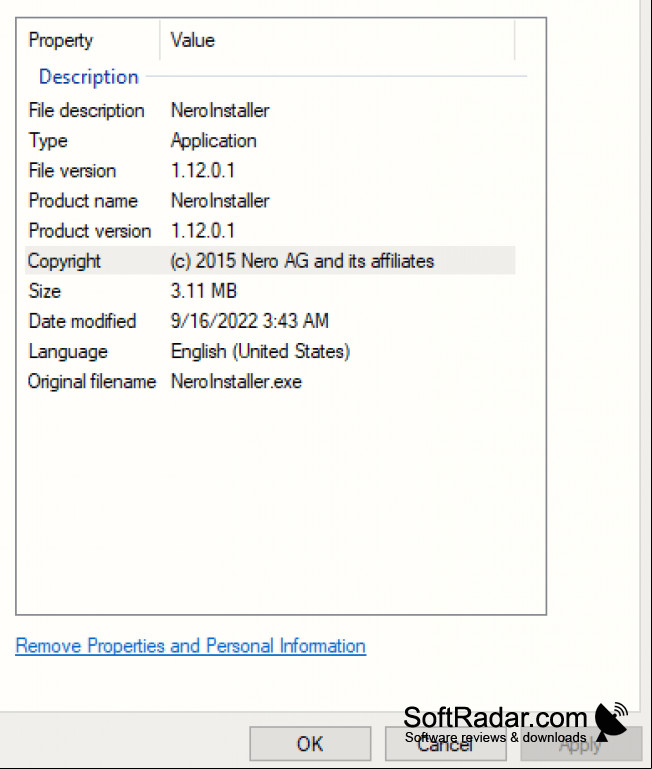
Task: Select the Product version value 1.12.0.1
Action: [203, 231]
